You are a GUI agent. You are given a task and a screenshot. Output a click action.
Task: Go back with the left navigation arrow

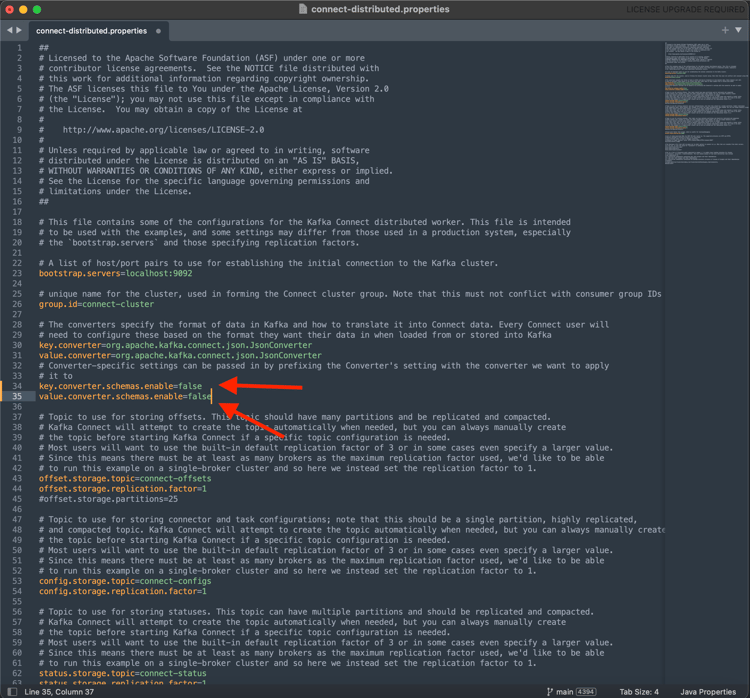tap(9, 30)
